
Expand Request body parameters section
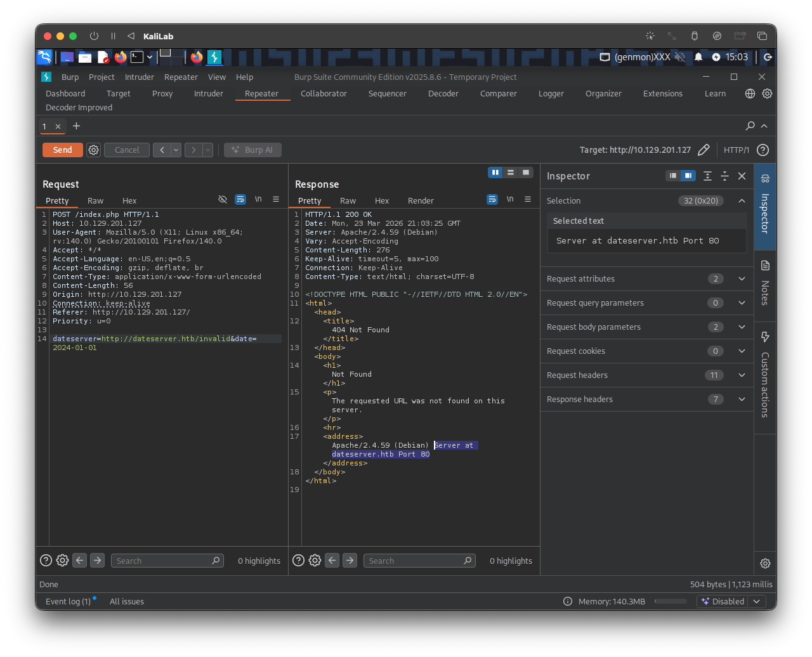646,327
